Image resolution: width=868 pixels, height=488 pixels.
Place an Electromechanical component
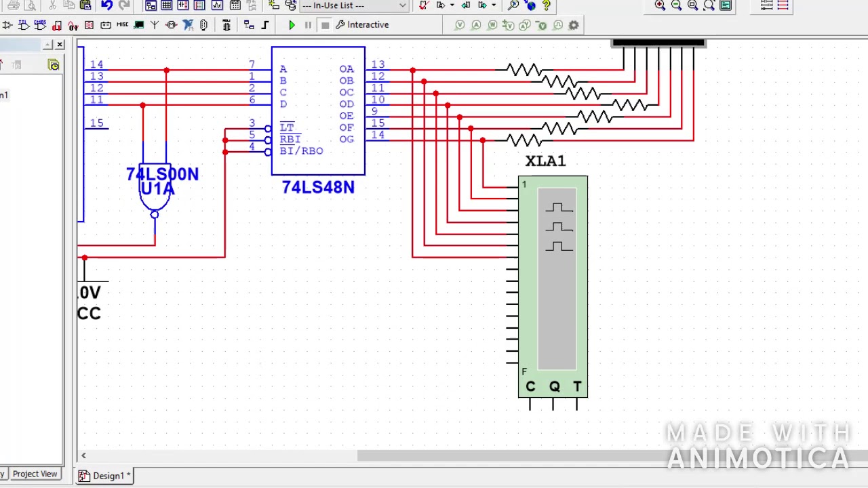(x=172, y=25)
